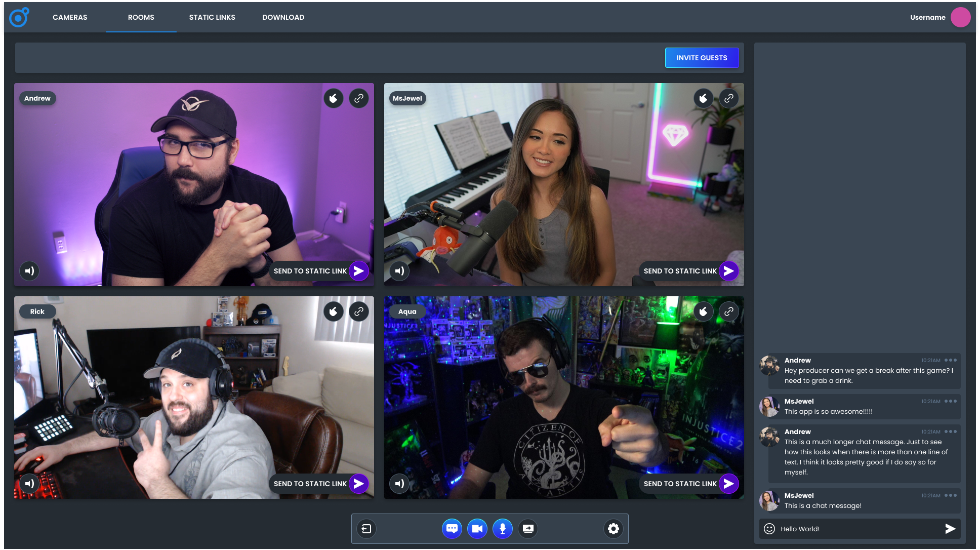Switch to the CAMERAS tab
Viewport: 980px width, 550px height.
(x=69, y=17)
